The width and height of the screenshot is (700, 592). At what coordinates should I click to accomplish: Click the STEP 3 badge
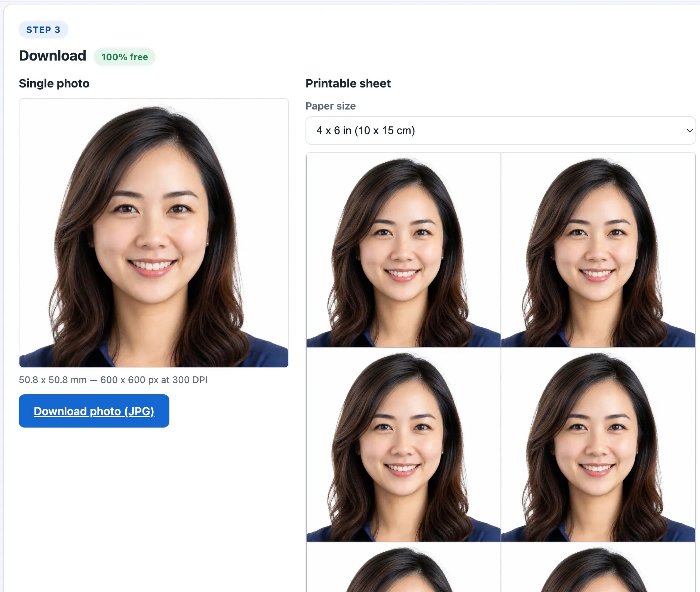(x=43, y=30)
